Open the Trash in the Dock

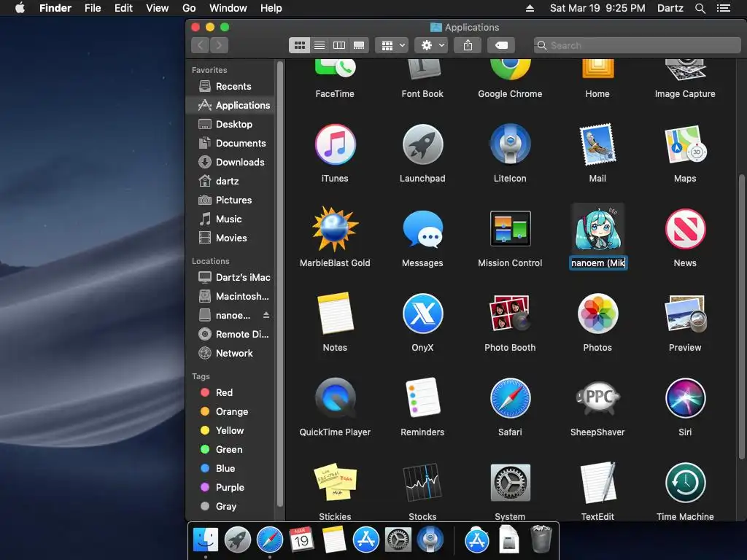pos(541,539)
